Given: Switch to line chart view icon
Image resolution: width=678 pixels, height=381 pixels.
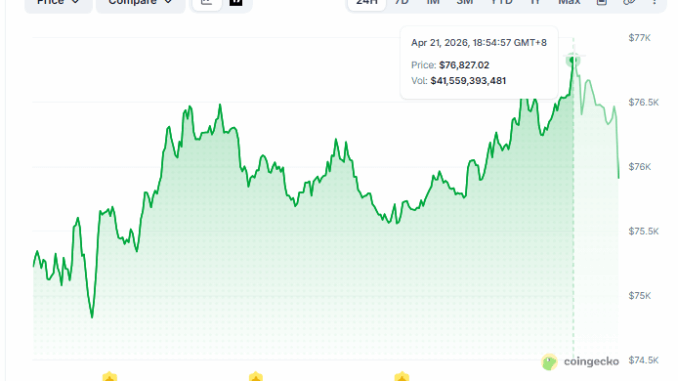Looking at the screenshot, I should tap(207, 3).
